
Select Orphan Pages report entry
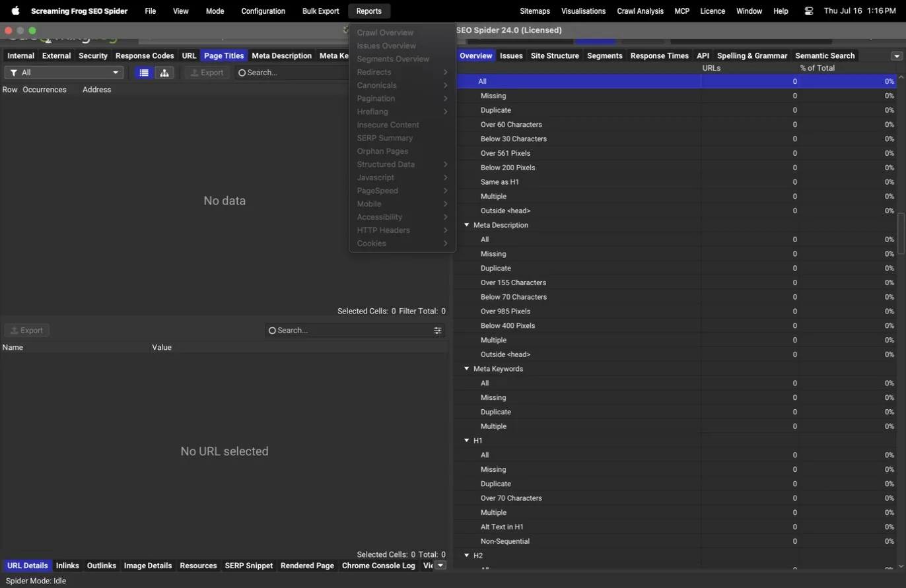(402, 151)
